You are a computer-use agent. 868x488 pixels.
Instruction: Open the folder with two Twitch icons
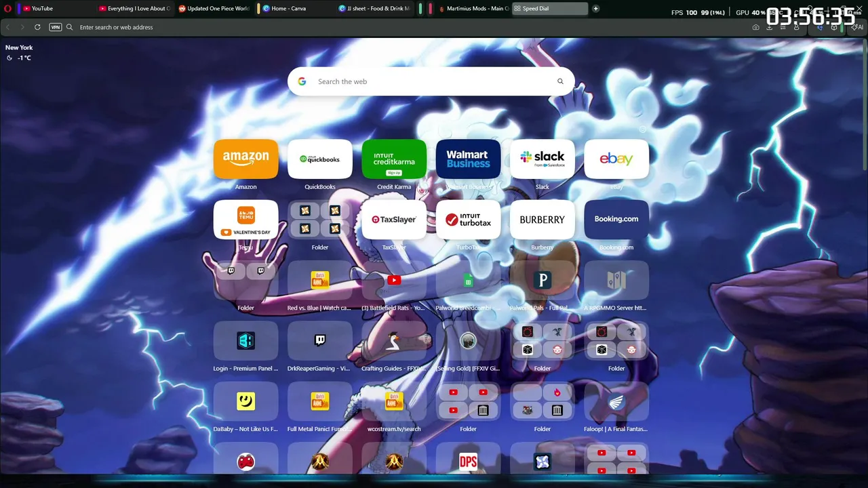pos(245,280)
